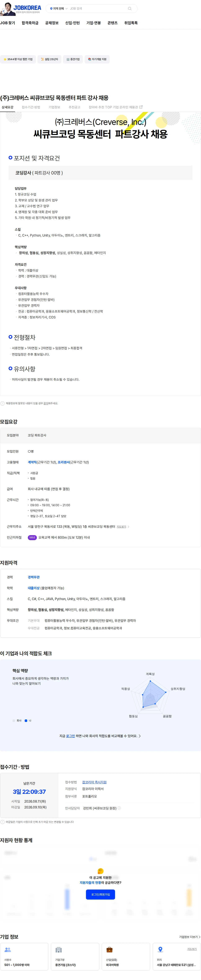Click the 사원수 people icon
201x980 pixels.
tap(8, 950)
